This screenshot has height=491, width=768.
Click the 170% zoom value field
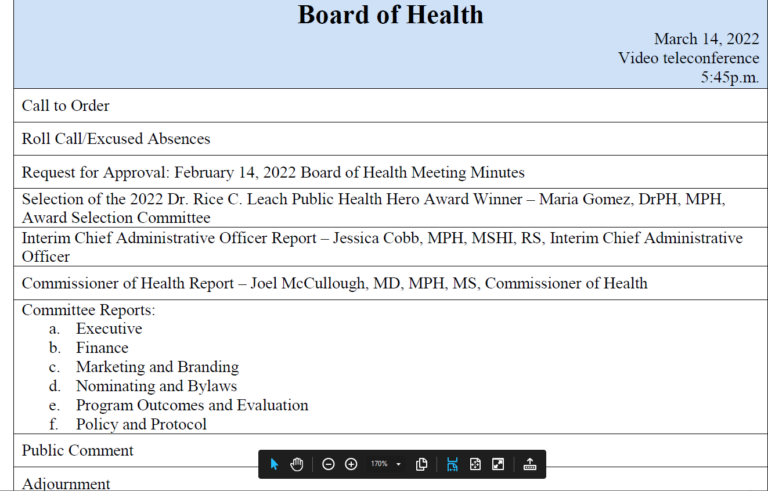379,464
